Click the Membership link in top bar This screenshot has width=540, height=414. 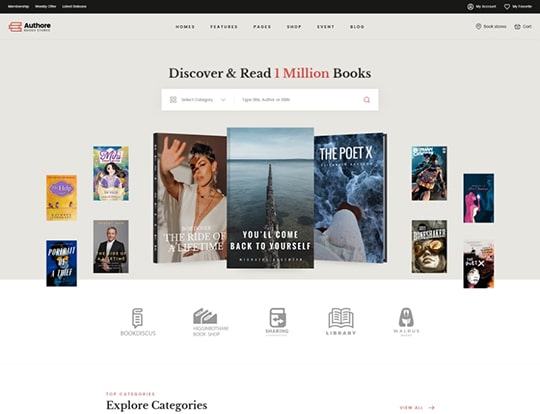18,7
